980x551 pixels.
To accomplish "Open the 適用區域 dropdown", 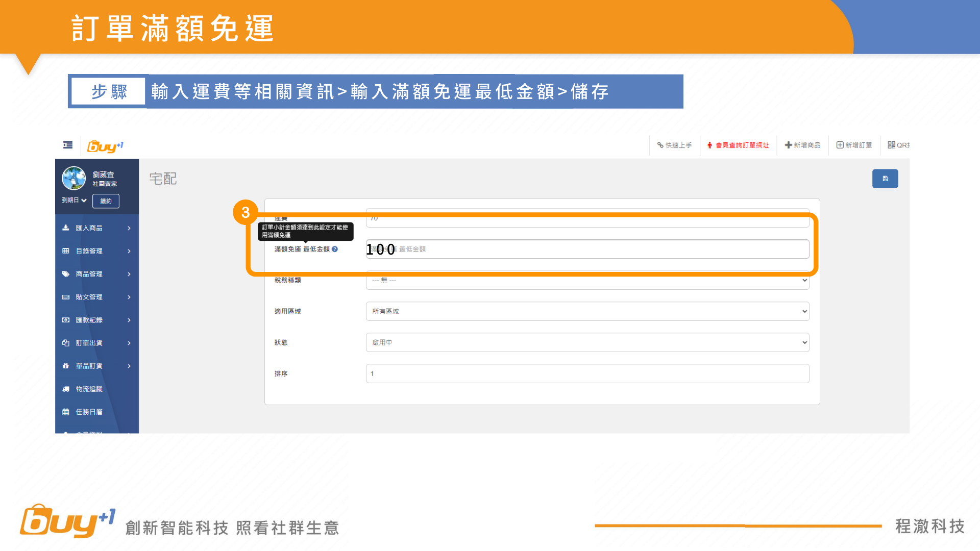I will [x=587, y=311].
